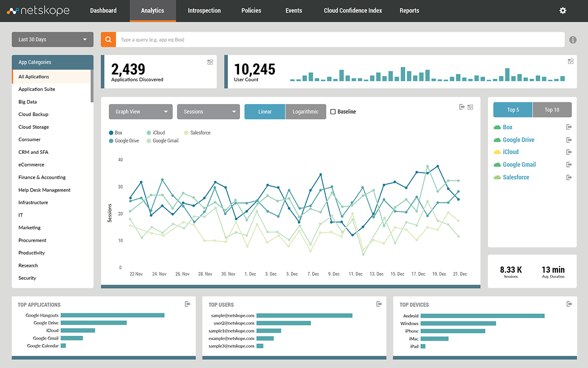Viewport: 588px width, 368px height.
Task: Open the Policies tab
Action: point(251,11)
